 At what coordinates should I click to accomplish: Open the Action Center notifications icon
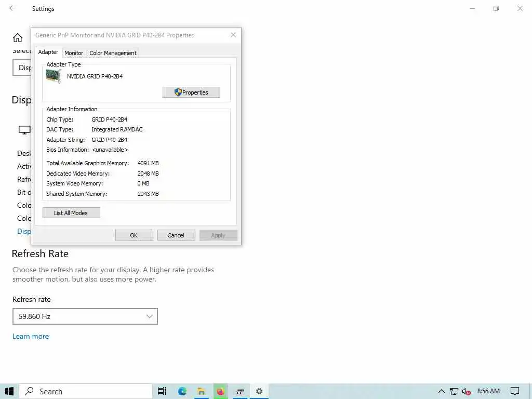[x=515, y=391]
